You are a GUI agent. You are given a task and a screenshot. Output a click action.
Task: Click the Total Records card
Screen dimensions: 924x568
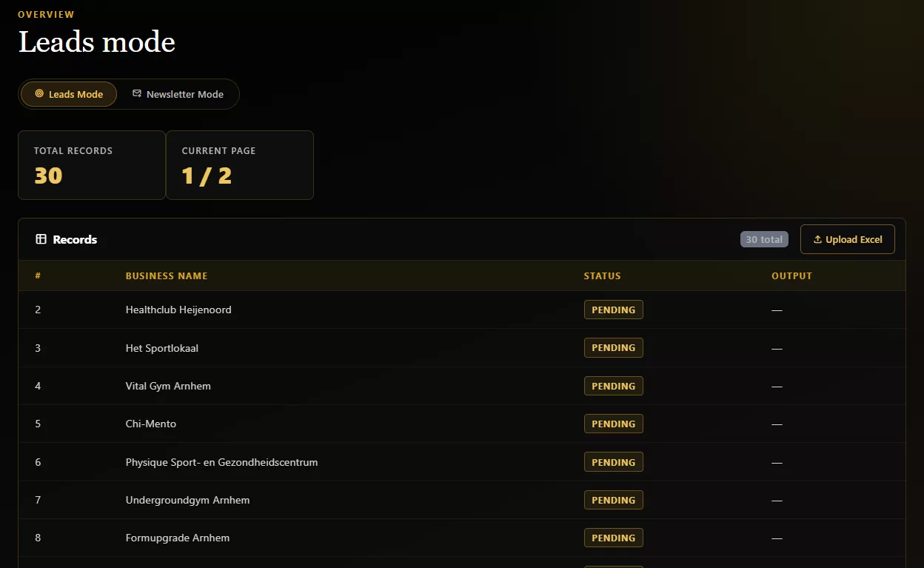click(92, 165)
